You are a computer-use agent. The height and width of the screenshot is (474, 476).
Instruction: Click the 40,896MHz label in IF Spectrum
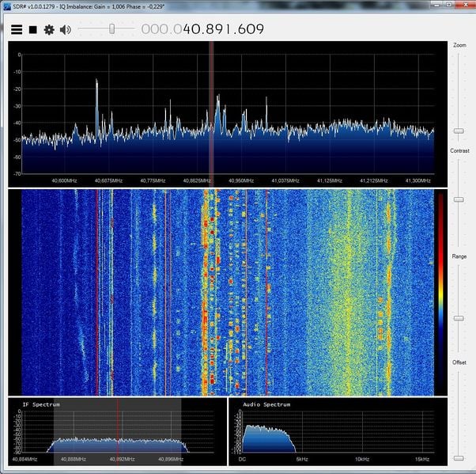pyautogui.click(x=171, y=459)
